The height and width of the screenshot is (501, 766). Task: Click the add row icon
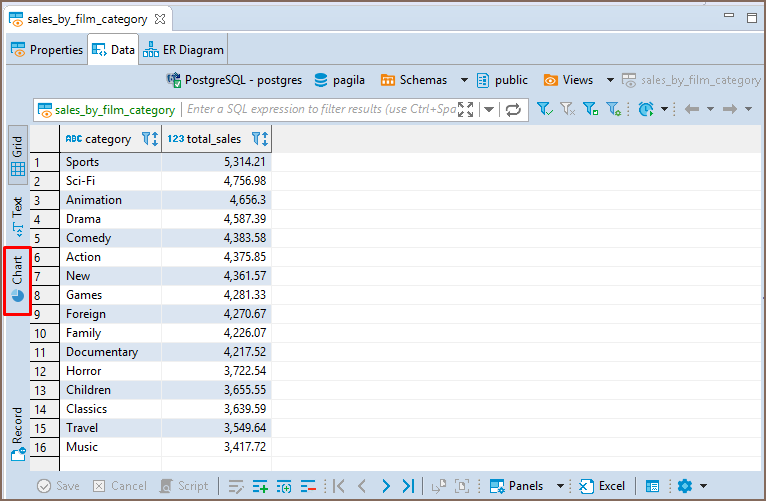pyautogui.click(x=260, y=486)
